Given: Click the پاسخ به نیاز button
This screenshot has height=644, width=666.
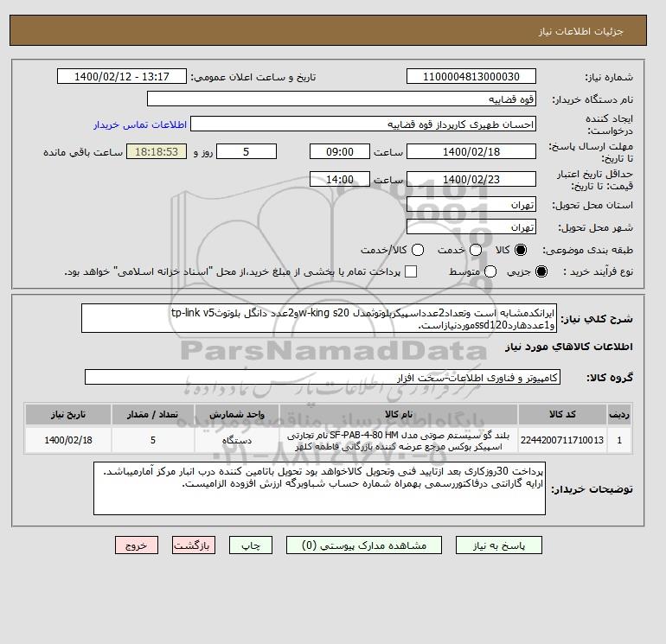Looking at the screenshot, I should click(499, 545).
